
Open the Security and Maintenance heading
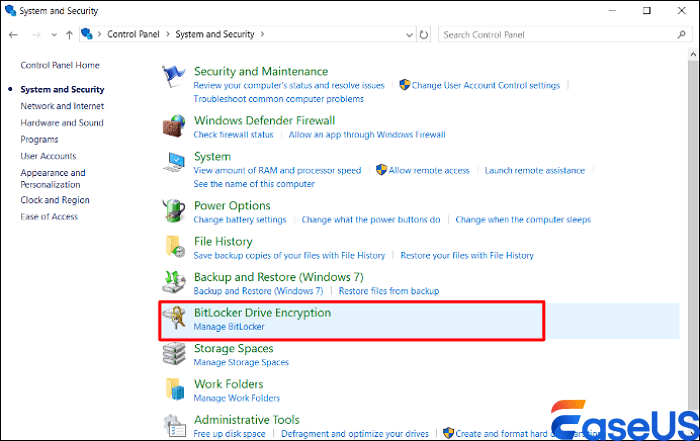point(261,71)
